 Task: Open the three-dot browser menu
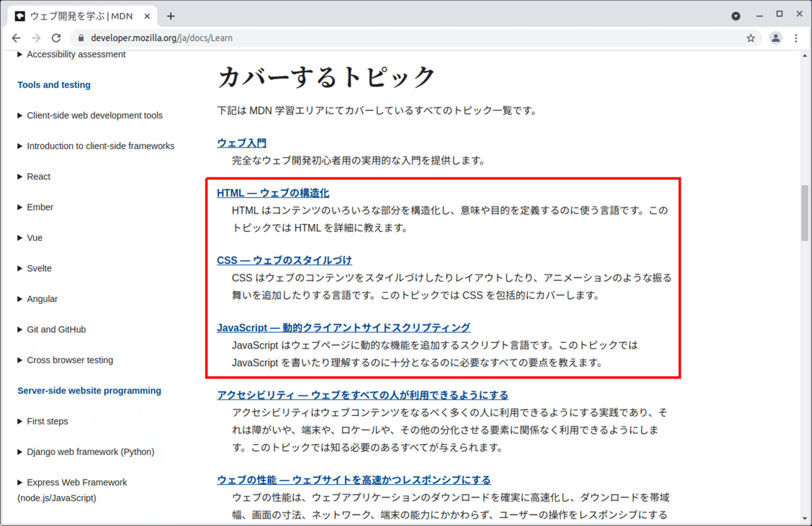point(796,39)
